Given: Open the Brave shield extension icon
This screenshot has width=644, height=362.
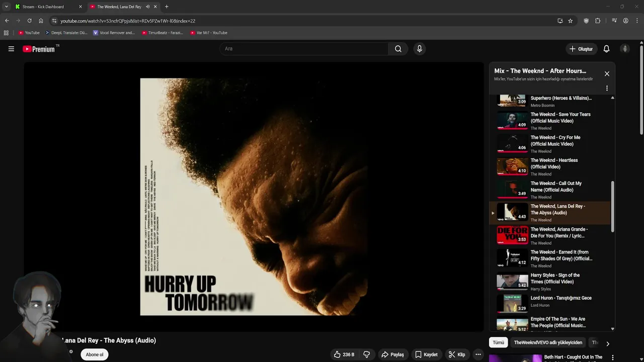Looking at the screenshot, I should point(586,21).
